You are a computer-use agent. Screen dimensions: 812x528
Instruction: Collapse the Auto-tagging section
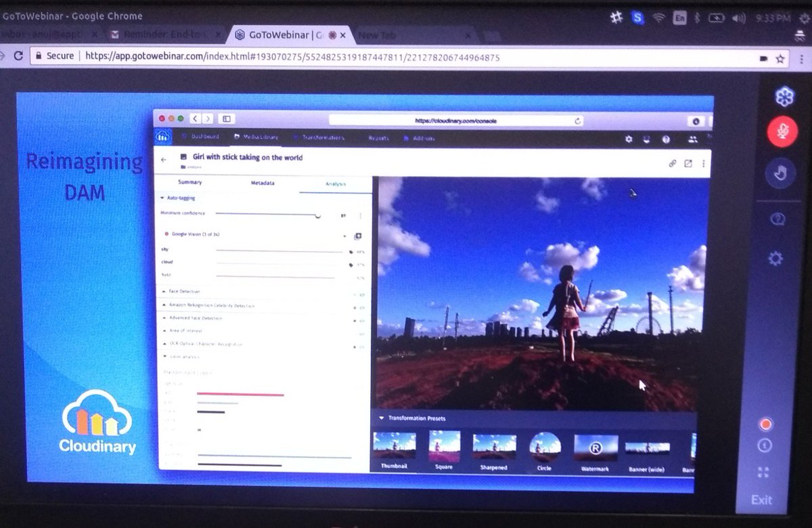click(179, 198)
